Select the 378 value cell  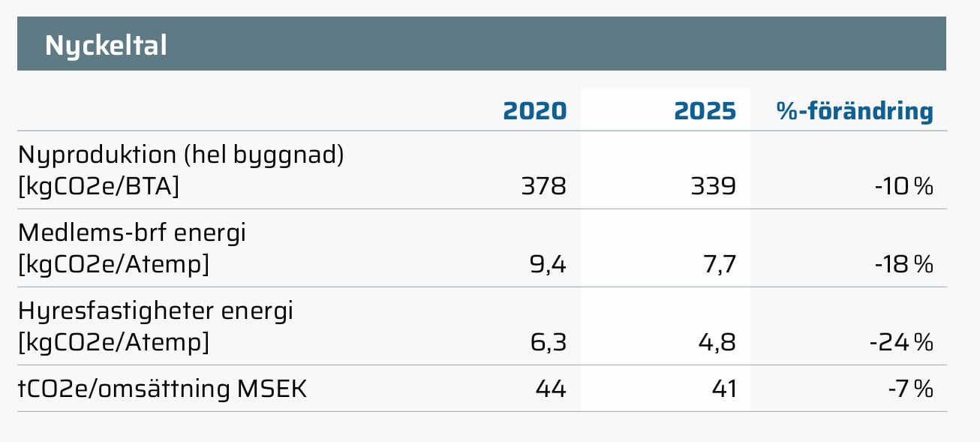[544, 186]
